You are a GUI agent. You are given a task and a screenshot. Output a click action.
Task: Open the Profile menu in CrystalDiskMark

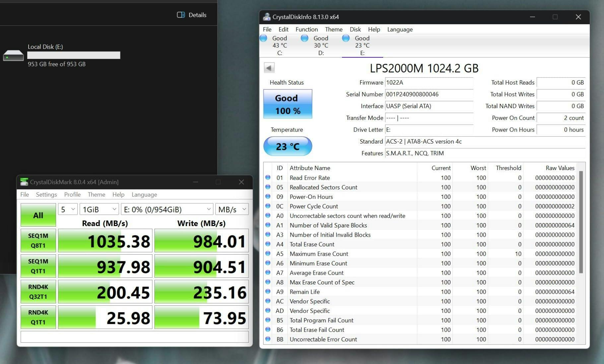click(x=72, y=195)
